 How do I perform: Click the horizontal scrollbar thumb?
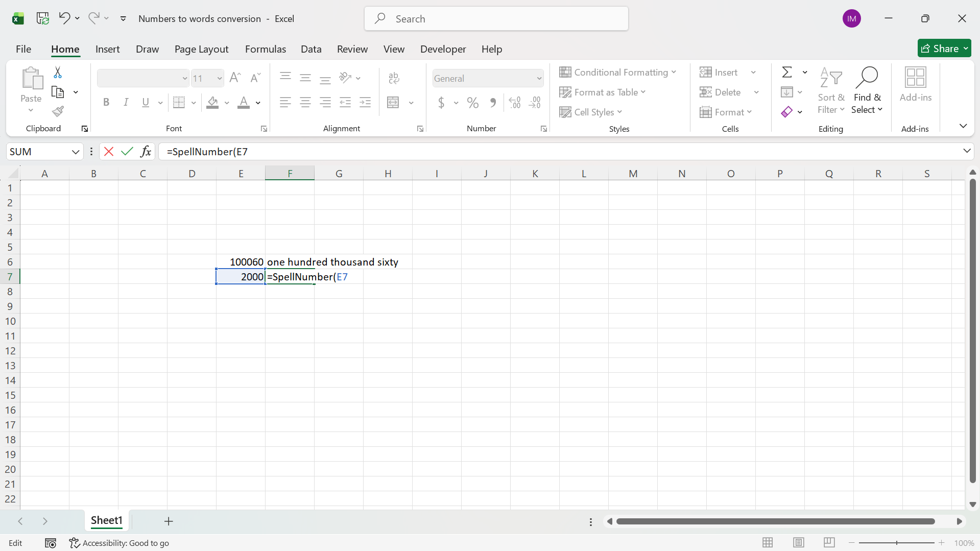click(x=775, y=521)
